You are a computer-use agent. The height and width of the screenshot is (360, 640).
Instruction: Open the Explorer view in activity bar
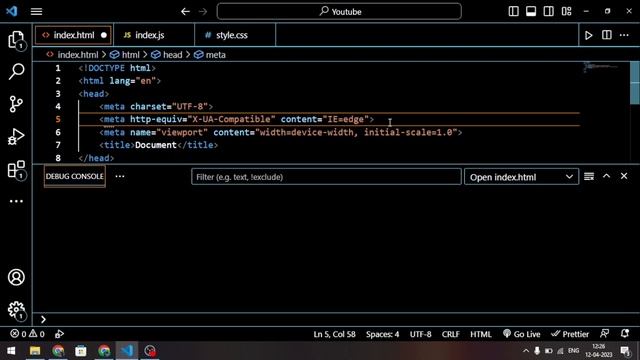tap(16, 40)
